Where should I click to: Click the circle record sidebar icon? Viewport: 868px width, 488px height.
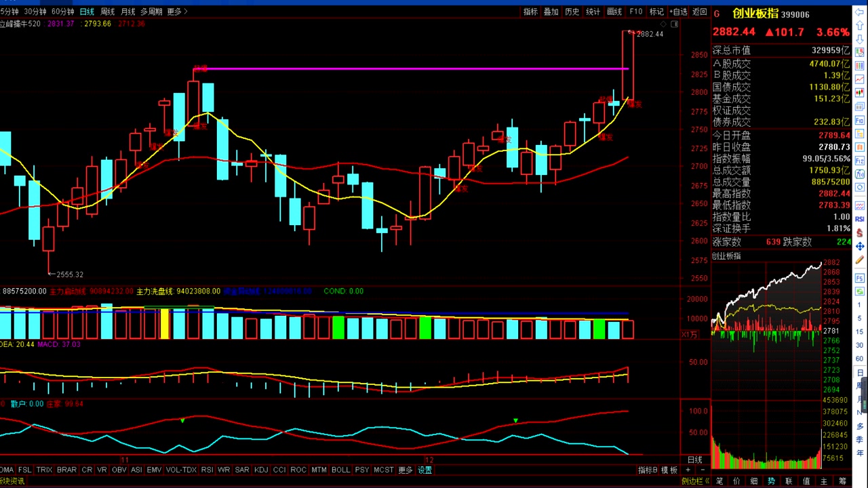click(x=860, y=188)
